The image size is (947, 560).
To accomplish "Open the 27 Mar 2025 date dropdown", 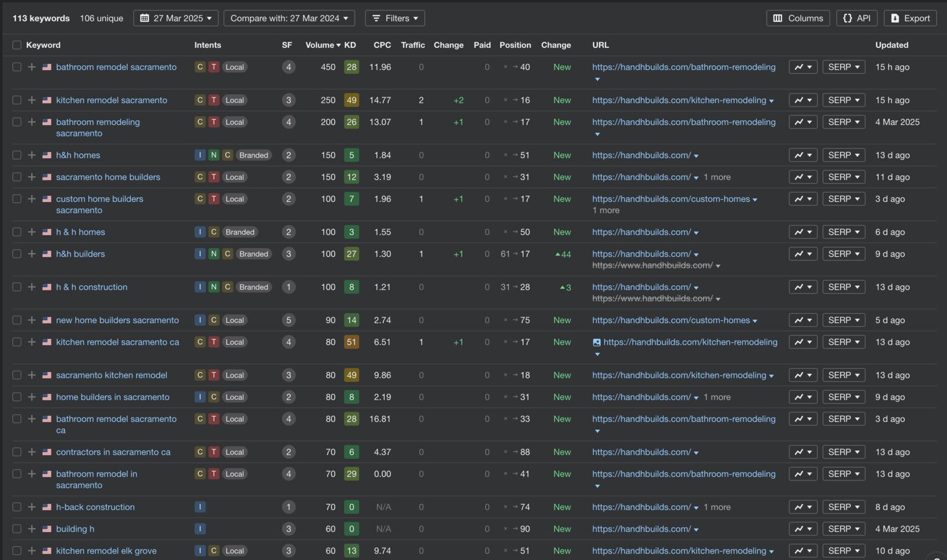I will [176, 18].
